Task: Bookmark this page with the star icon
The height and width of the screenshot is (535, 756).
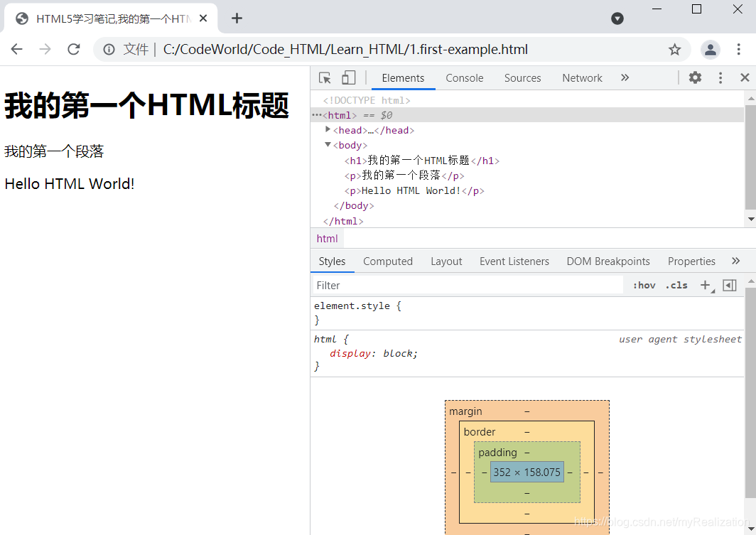Action: pos(674,49)
